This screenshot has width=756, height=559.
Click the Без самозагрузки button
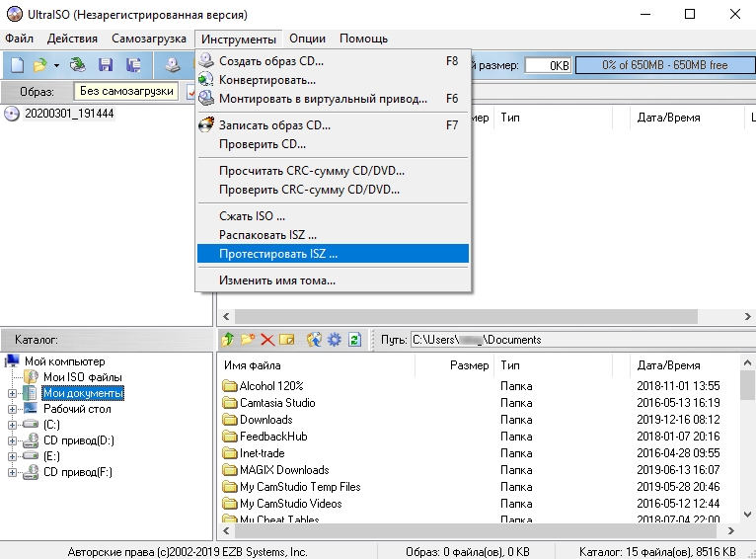pos(125,91)
